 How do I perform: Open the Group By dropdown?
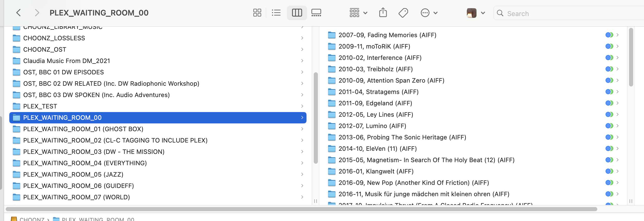coord(358,13)
